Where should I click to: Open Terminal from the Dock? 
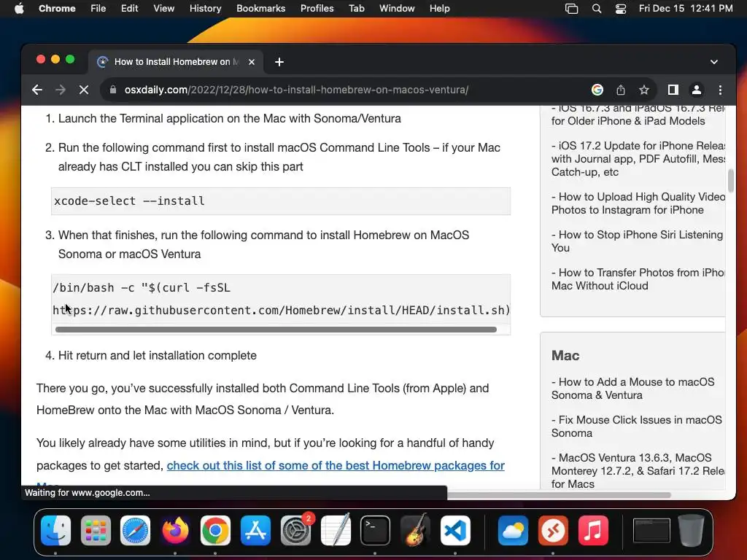(x=376, y=531)
